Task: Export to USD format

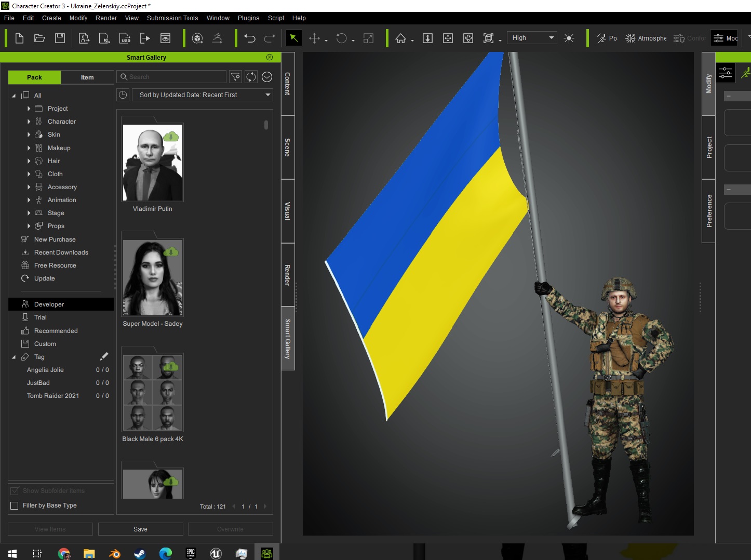Action: coord(125,38)
